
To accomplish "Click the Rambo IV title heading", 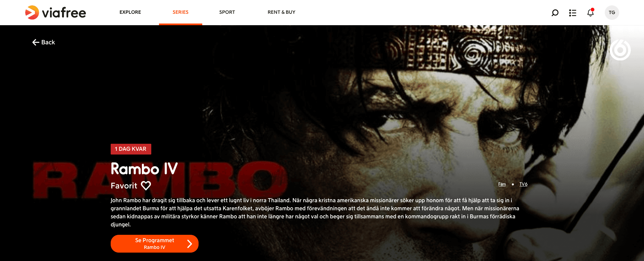I will [144, 169].
